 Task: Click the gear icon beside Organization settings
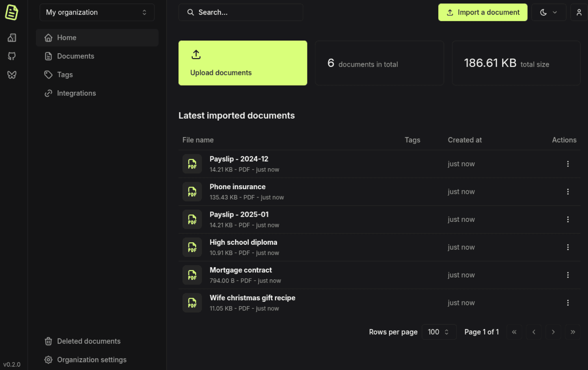(48, 360)
